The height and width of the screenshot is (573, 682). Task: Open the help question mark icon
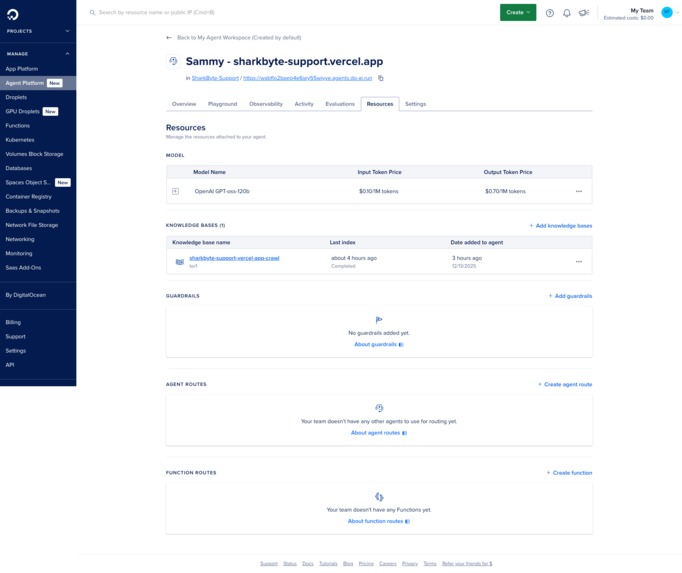coord(550,13)
